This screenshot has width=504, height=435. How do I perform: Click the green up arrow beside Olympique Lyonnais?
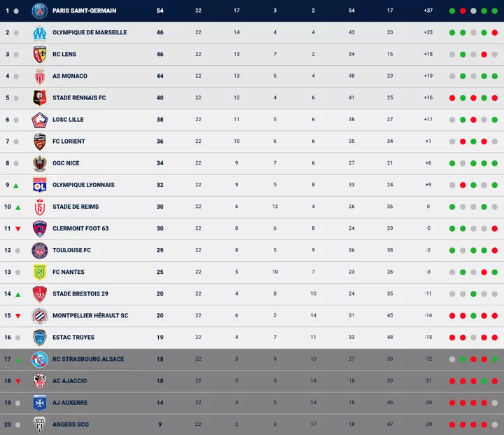tap(16, 186)
